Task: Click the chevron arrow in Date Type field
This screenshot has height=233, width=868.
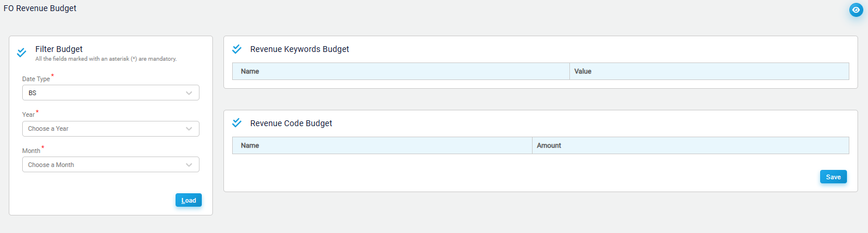Action: click(189, 93)
